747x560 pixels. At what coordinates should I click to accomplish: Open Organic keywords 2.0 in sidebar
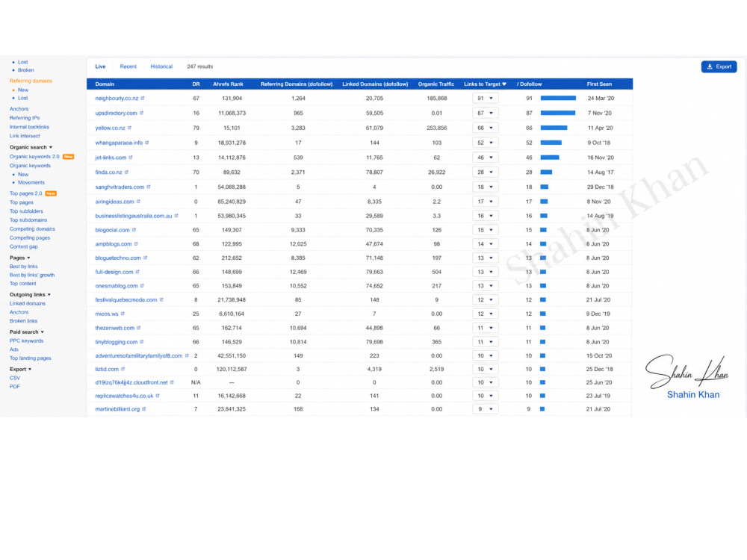pos(34,157)
